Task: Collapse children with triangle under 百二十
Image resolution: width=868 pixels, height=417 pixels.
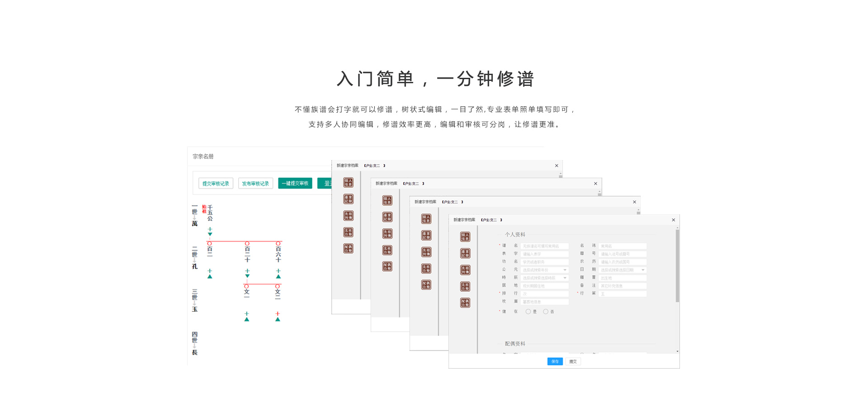Action: point(247,276)
